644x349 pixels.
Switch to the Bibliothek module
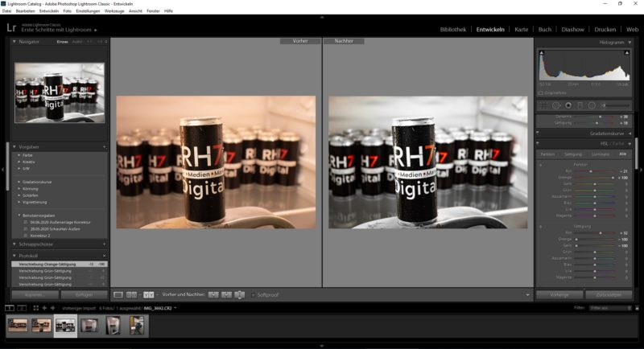tap(453, 30)
